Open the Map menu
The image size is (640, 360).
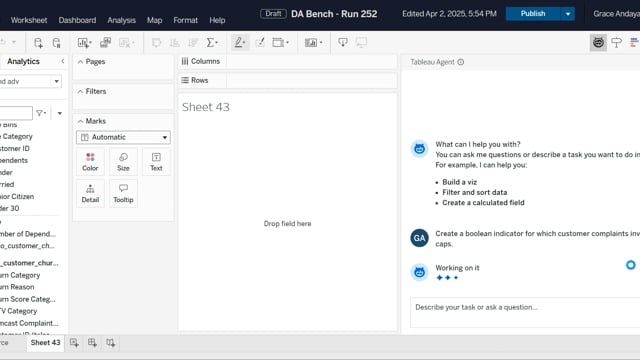pyautogui.click(x=154, y=20)
